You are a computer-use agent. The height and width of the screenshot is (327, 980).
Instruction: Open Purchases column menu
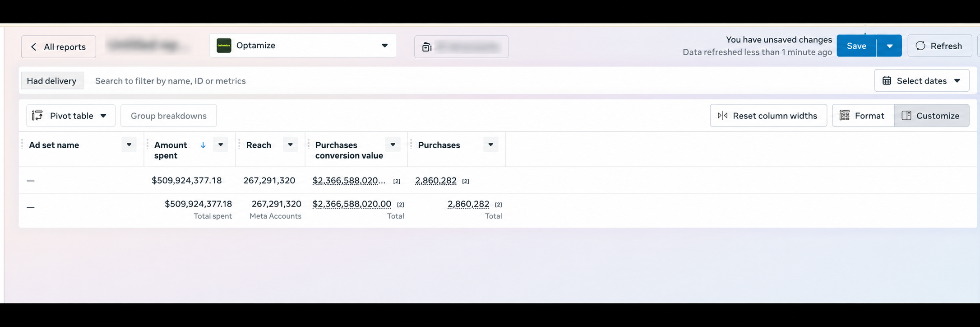click(491, 145)
